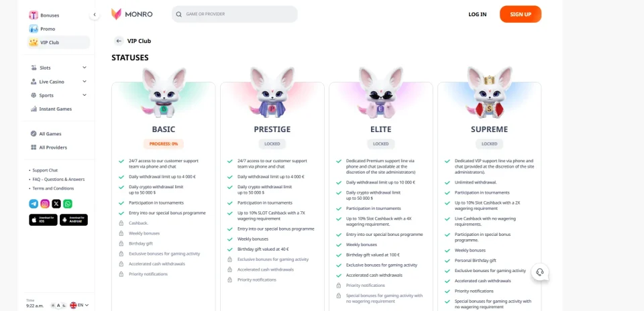Select the auto theme 'A' toggle
The image size is (644, 311).
[x=59, y=305]
